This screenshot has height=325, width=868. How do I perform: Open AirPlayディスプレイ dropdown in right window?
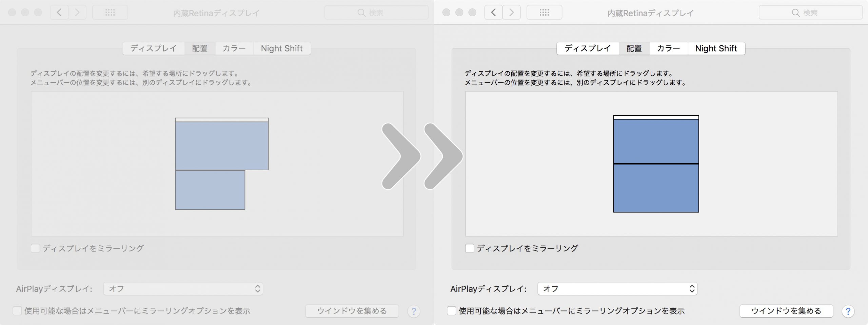617,289
